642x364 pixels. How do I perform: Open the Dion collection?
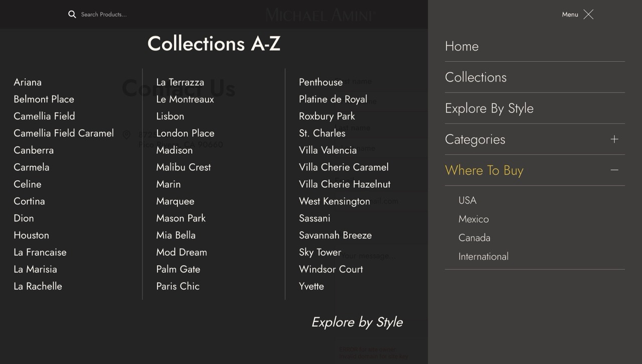coord(24,219)
